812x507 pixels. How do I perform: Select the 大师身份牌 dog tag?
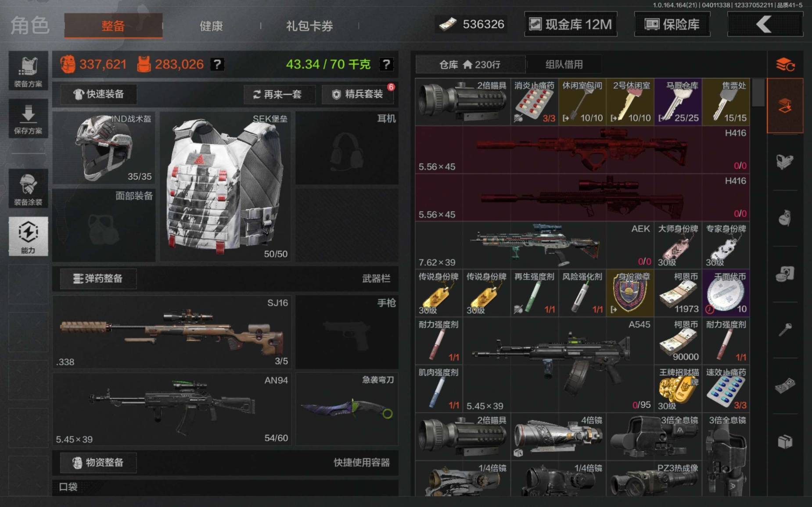point(678,245)
